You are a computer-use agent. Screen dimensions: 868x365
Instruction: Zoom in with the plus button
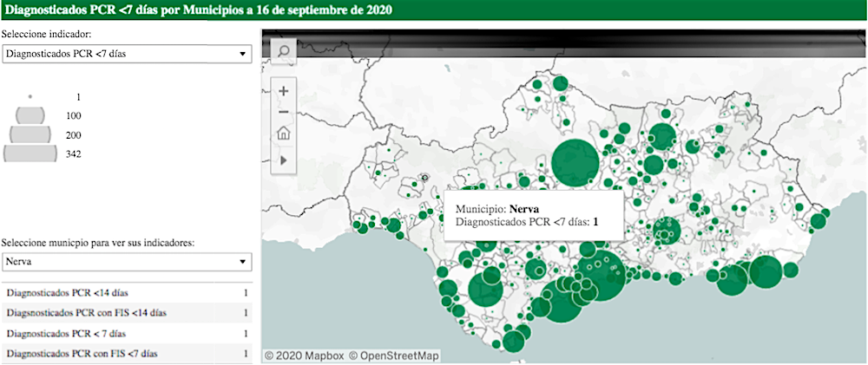point(284,90)
